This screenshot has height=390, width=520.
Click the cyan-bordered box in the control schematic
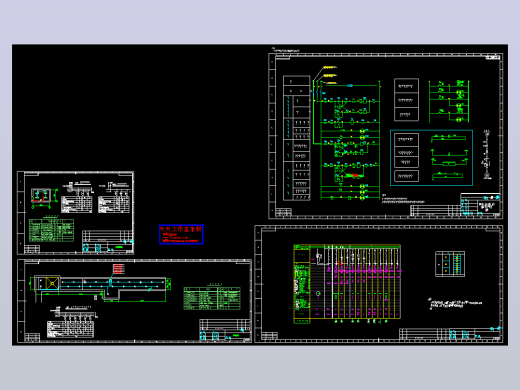[431, 158]
